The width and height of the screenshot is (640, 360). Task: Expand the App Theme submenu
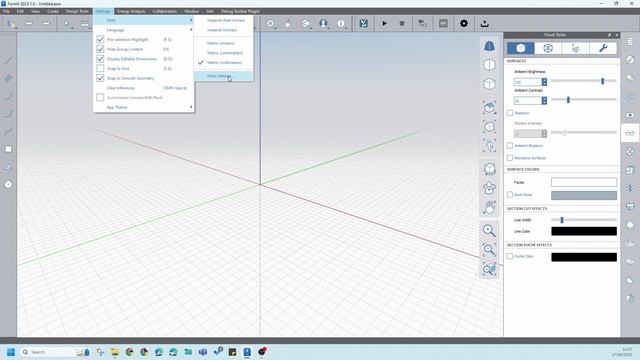144,107
